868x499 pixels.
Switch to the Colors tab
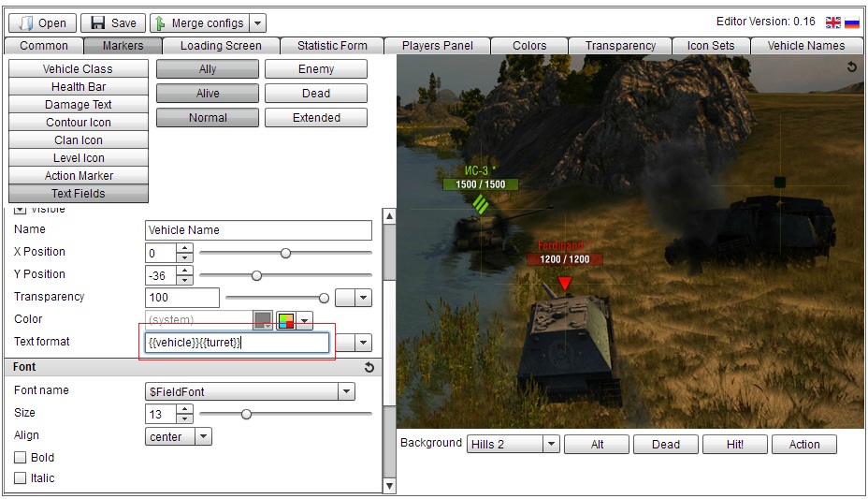click(x=529, y=46)
